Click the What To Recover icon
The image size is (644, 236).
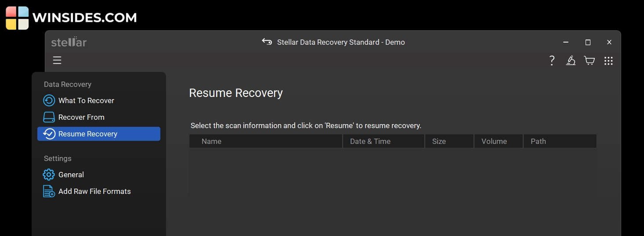(x=49, y=100)
